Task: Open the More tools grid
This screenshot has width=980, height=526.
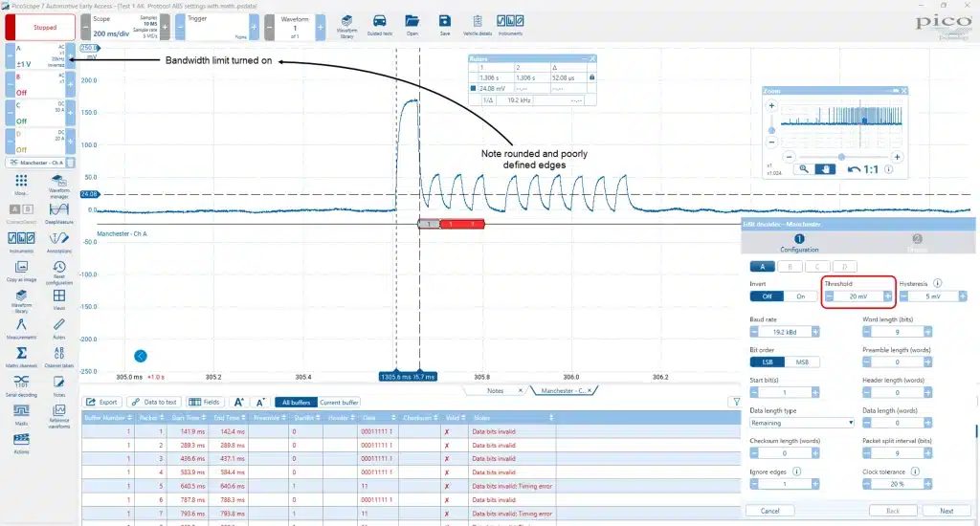Action: 21,185
